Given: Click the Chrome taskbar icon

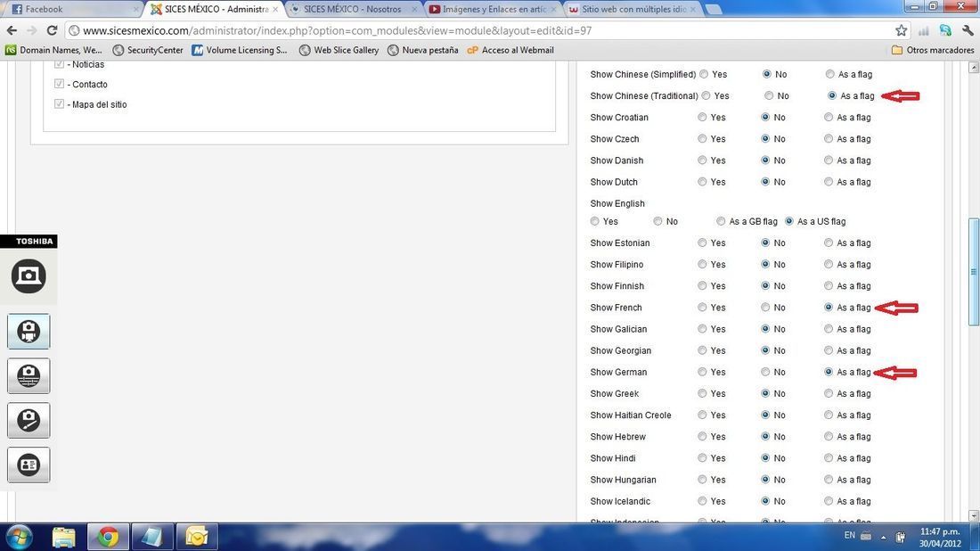Looking at the screenshot, I should pyautogui.click(x=108, y=537).
